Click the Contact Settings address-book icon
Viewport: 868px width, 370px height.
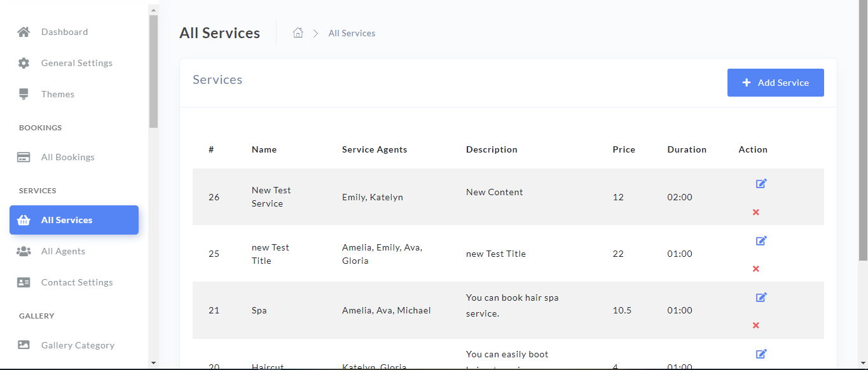(24, 282)
